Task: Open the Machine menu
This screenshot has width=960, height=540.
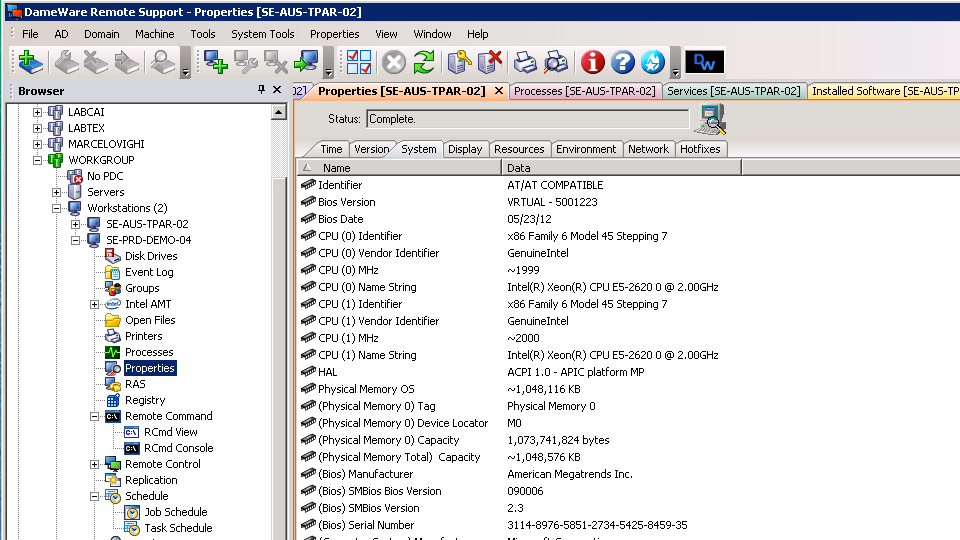Action: pos(154,34)
